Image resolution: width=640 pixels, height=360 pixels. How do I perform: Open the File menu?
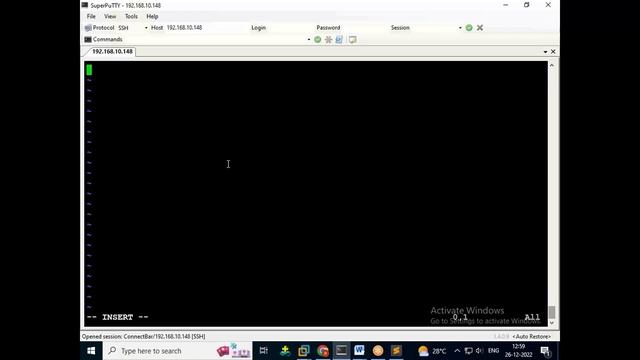[91, 16]
